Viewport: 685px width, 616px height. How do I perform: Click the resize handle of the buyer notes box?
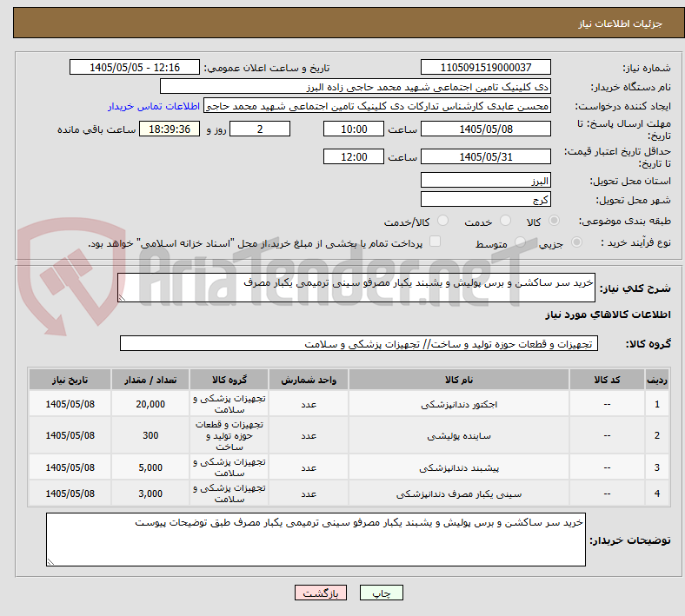(50, 562)
